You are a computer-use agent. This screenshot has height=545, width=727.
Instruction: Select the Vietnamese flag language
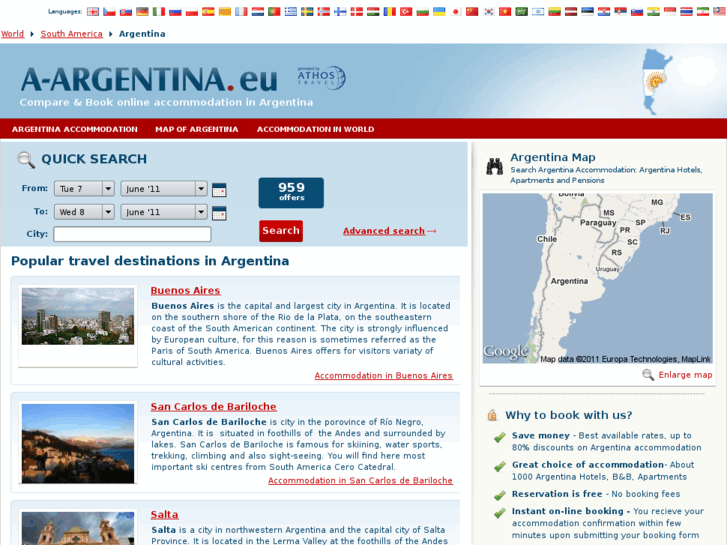(x=505, y=12)
